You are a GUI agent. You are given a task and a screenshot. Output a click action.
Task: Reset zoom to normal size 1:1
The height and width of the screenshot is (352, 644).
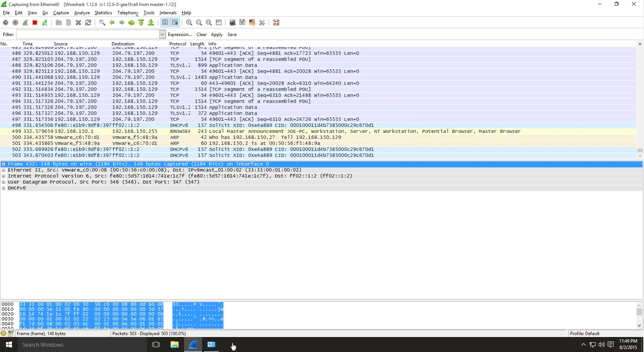click(x=209, y=23)
